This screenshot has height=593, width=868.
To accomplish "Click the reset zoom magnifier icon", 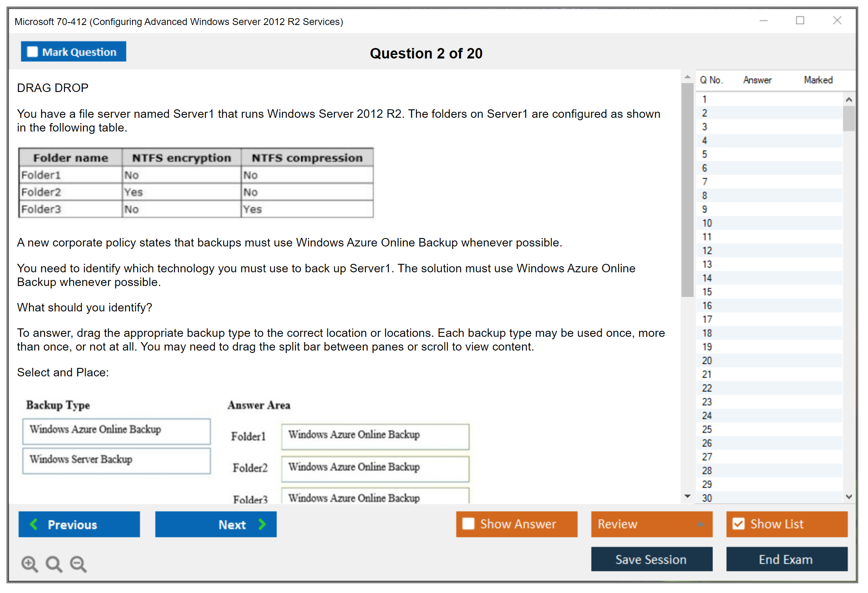I will (54, 564).
